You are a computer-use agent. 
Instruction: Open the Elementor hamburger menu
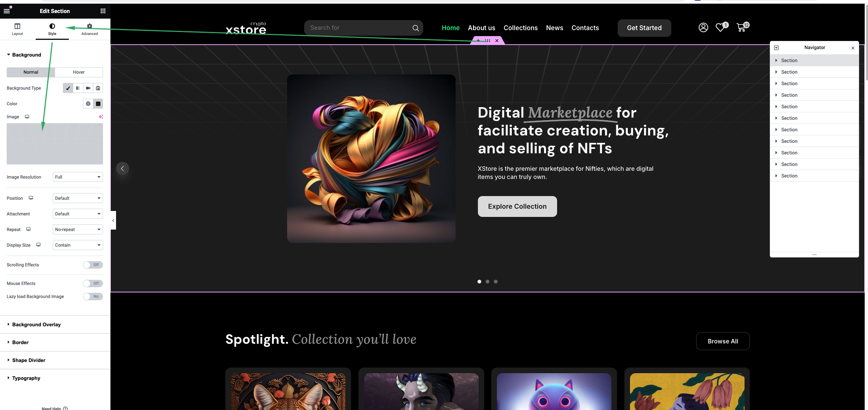pos(7,11)
